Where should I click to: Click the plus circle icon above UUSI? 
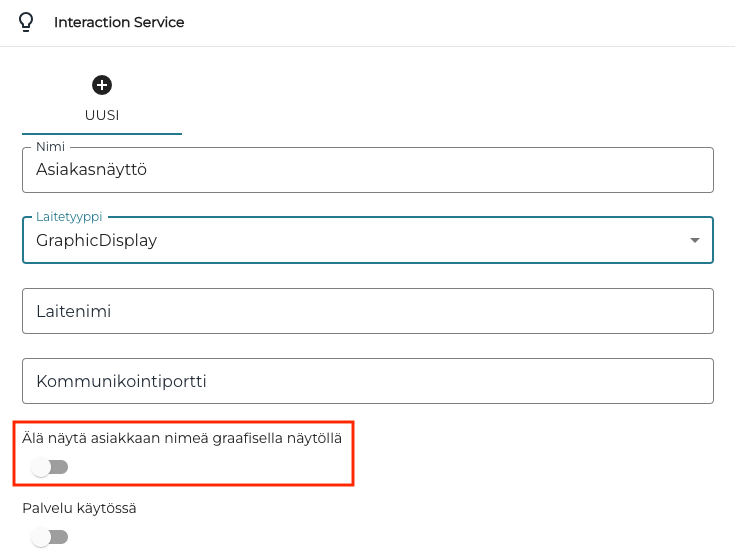tap(102, 86)
